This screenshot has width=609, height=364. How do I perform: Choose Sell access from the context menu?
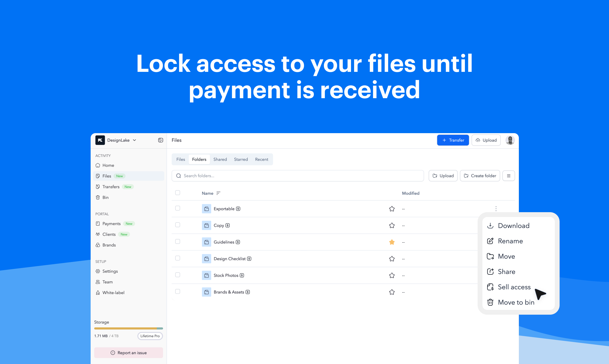coord(518,287)
